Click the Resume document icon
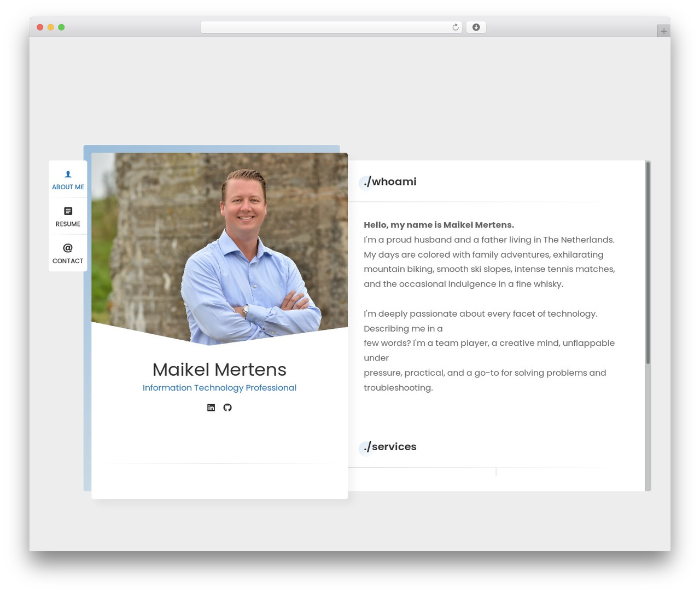The width and height of the screenshot is (700, 593). [68, 211]
